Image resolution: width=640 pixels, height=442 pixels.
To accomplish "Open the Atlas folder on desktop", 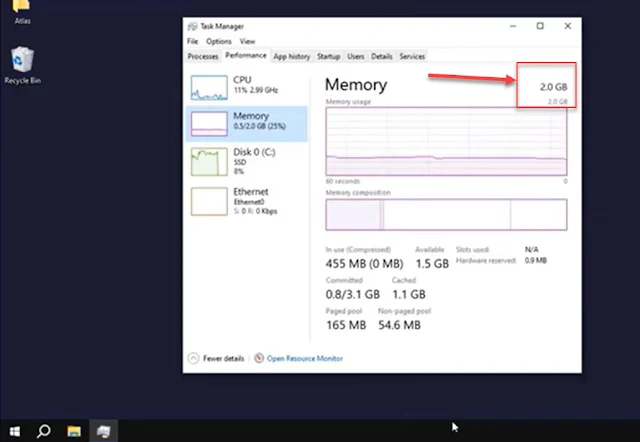I will coord(22,12).
